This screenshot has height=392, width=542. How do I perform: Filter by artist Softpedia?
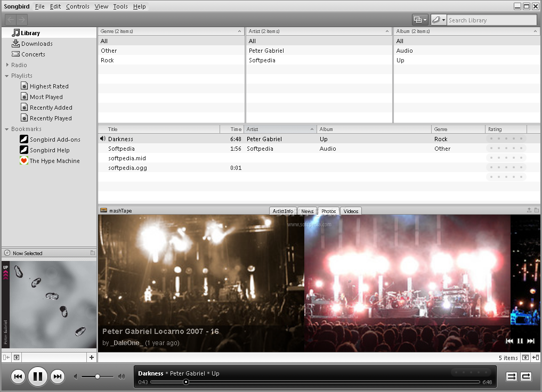click(x=319, y=60)
